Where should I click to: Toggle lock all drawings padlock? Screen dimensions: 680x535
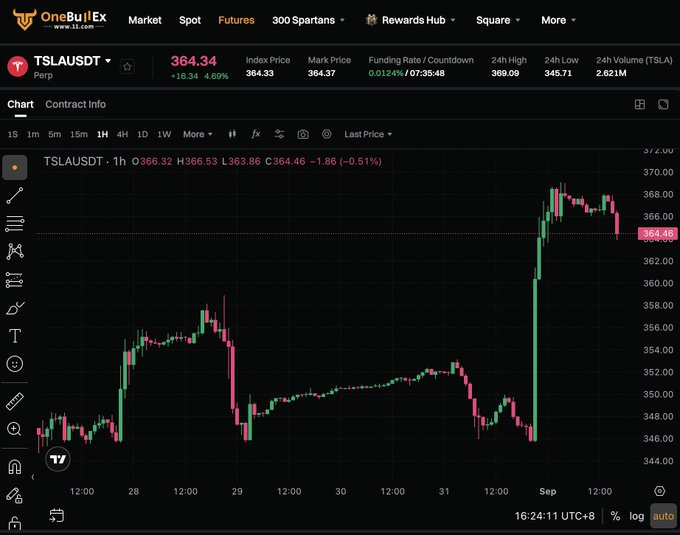(x=15, y=523)
